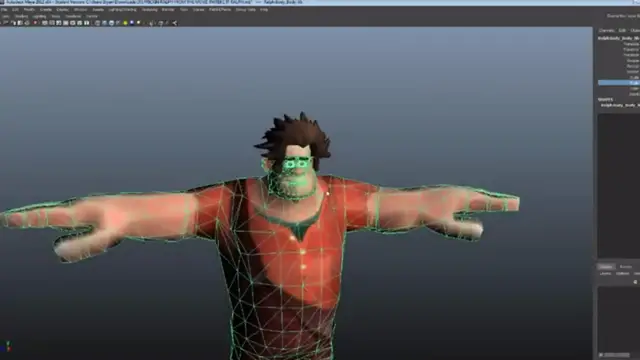Open the Lighting/Shading menu
The height and width of the screenshot is (360, 640).
[122, 9]
